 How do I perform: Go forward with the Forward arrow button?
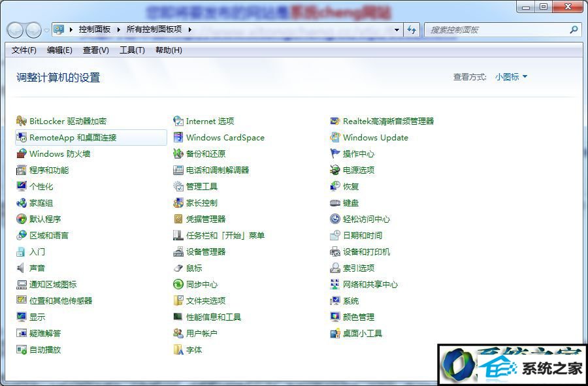pos(34,30)
